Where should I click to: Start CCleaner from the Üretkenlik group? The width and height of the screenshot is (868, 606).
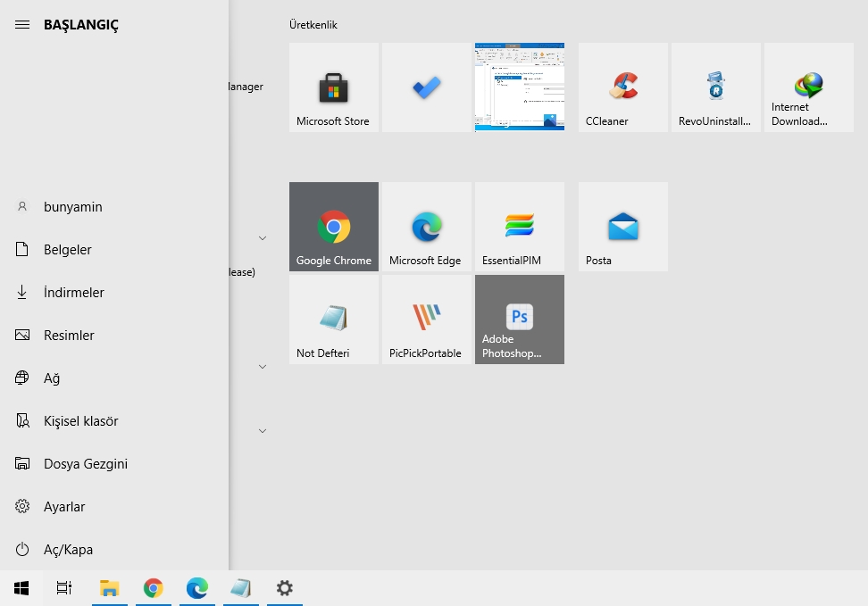pos(622,87)
